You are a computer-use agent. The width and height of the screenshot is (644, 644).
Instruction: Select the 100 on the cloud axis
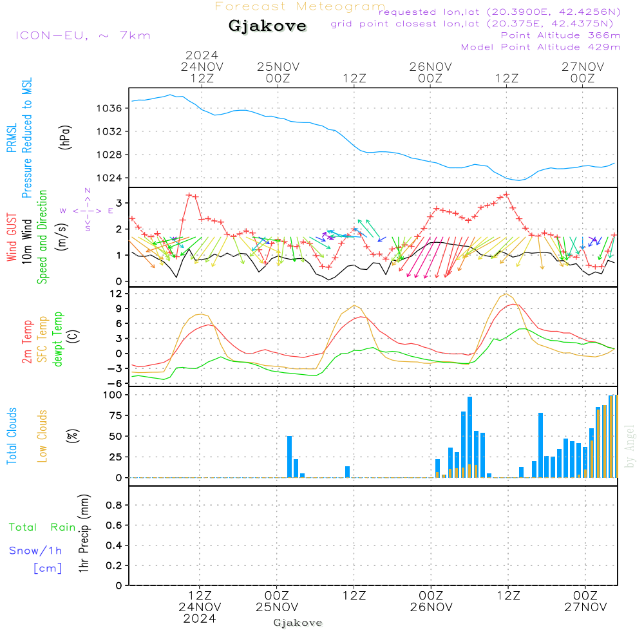coord(113,395)
